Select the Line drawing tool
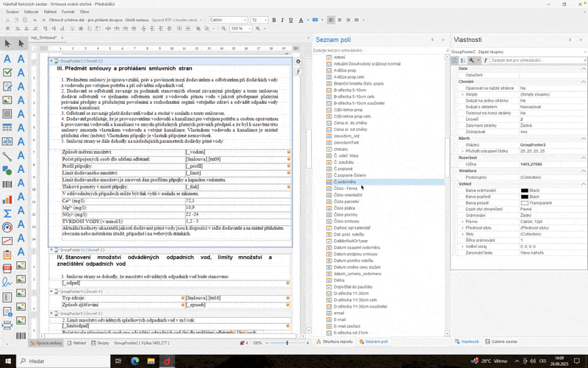Viewport: 588px width, 368px height. tap(7, 155)
